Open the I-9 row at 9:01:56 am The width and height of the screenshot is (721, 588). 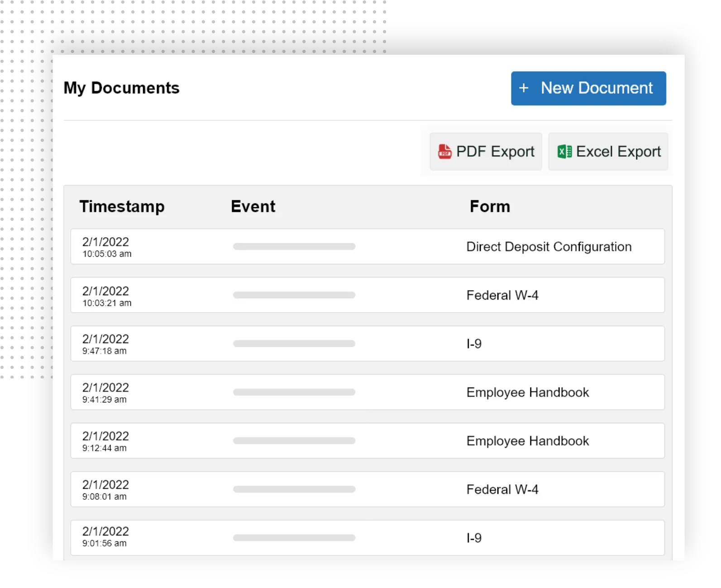[x=368, y=538]
